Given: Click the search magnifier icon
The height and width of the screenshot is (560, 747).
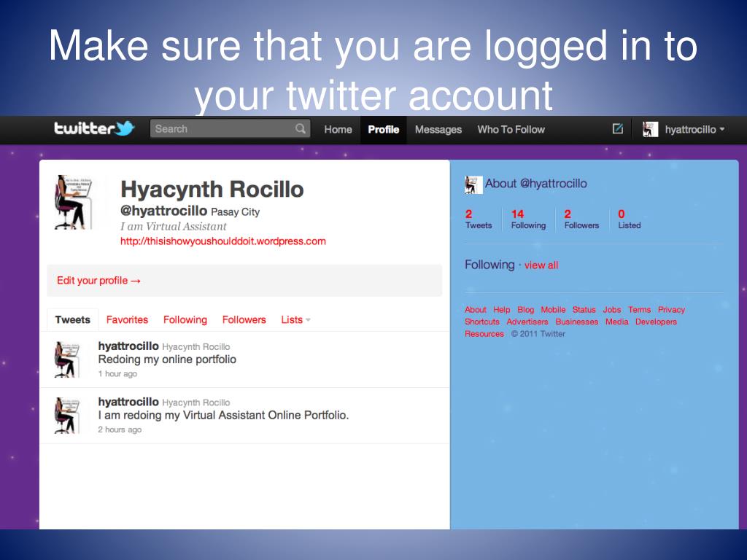Looking at the screenshot, I should (300, 128).
